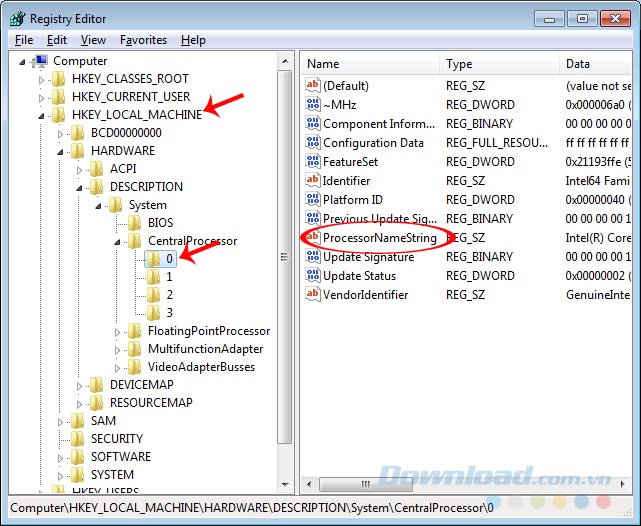This screenshot has width=641, height=526.
Task: Click the string icon beside ProcessorNameString
Action: [312, 238]
